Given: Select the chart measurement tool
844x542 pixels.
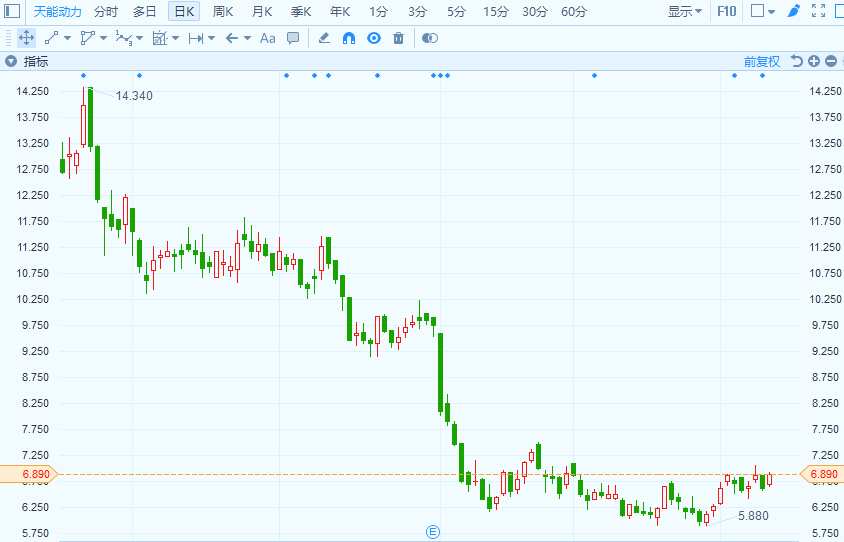Looking at the screenshot, I should point(160,38).
